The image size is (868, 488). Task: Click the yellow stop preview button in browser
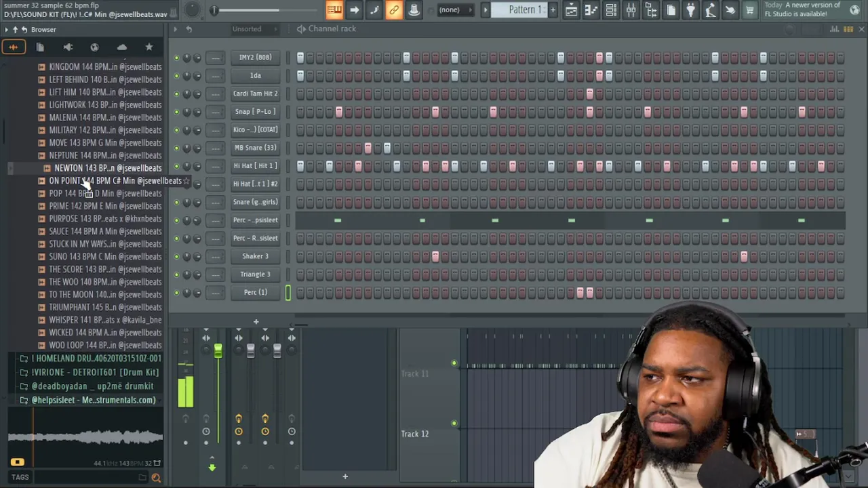(17, 462)
